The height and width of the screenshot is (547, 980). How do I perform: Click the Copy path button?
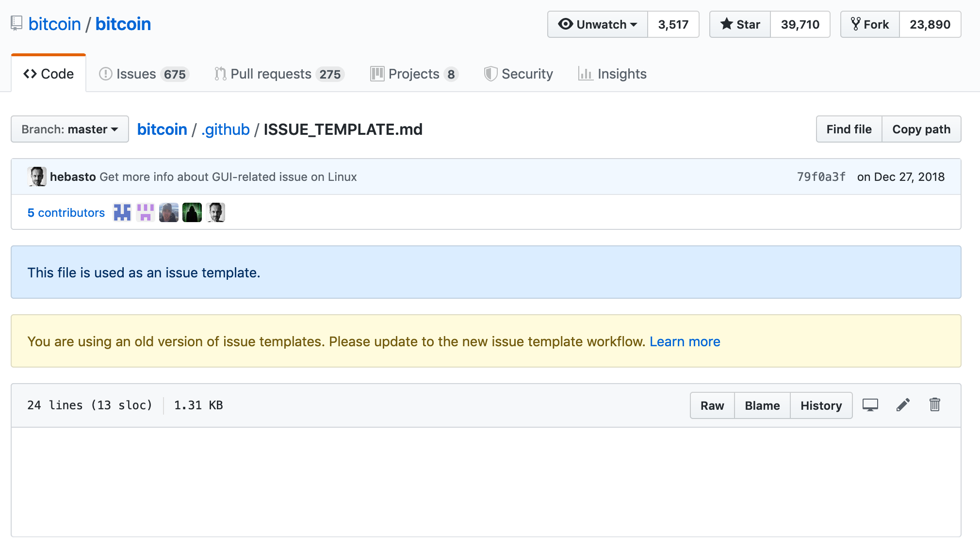(921, 129)
